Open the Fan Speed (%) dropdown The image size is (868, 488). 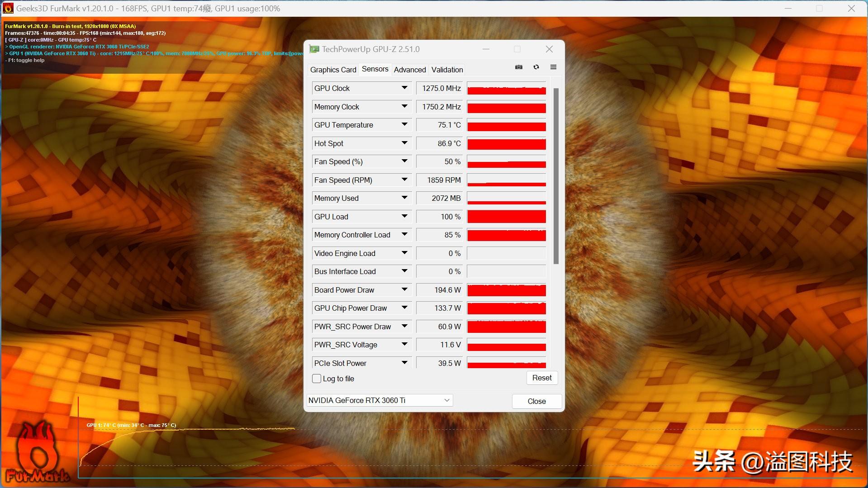[x=404, y=161]
